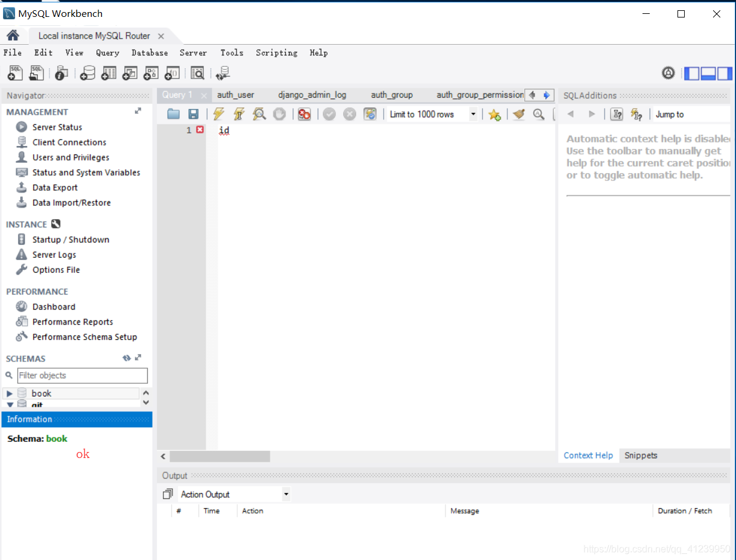Open find panel magnifier icon

539,114
